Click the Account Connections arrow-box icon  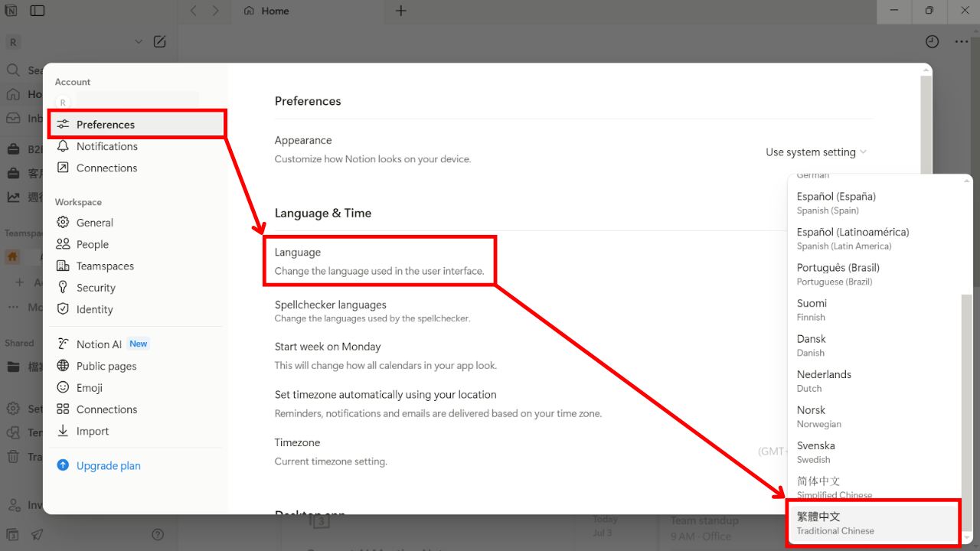pos(63,168)
